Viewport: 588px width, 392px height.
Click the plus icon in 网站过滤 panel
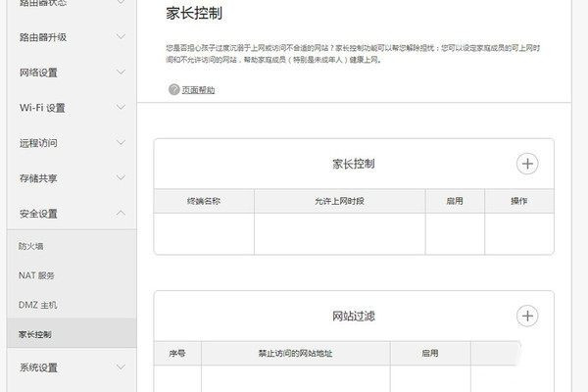pyautogui.click(x=527, y=316)
